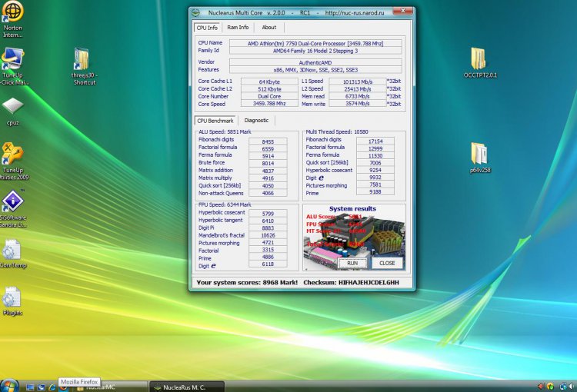Click FPU Factorial score 3315
The height and width of the screenshot is (392, 577).
pyautogui.click(x=268, y=250)
